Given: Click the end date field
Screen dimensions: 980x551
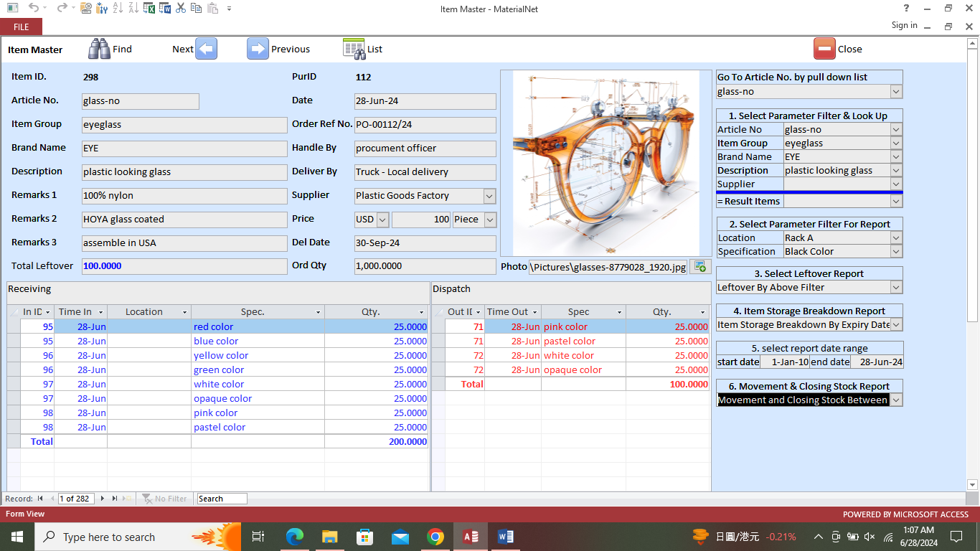Looking at the screenshot, I should (877, 362).
